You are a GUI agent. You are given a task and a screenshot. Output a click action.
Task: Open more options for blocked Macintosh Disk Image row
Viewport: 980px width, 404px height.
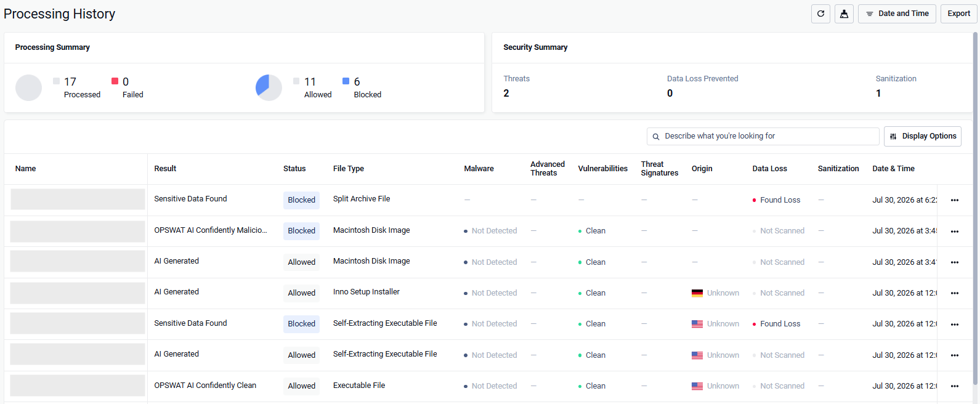click(x=954, y=232)
